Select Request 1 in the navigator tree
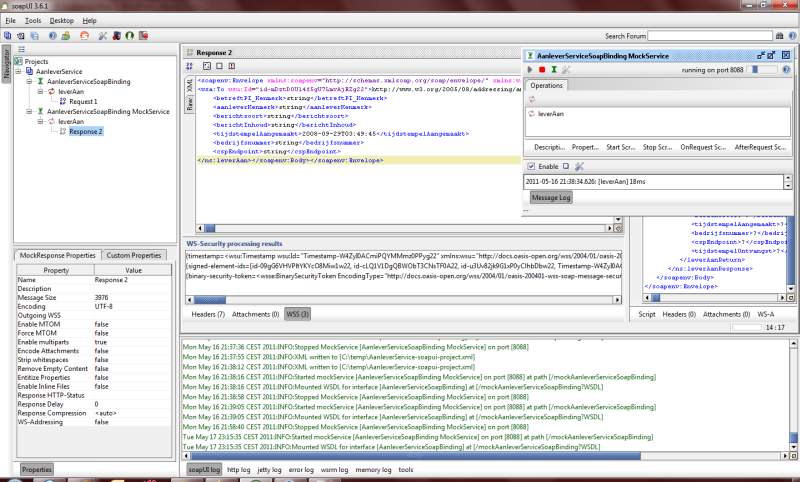This screenshot has width=800, height=482. click(x=83, y=102)
